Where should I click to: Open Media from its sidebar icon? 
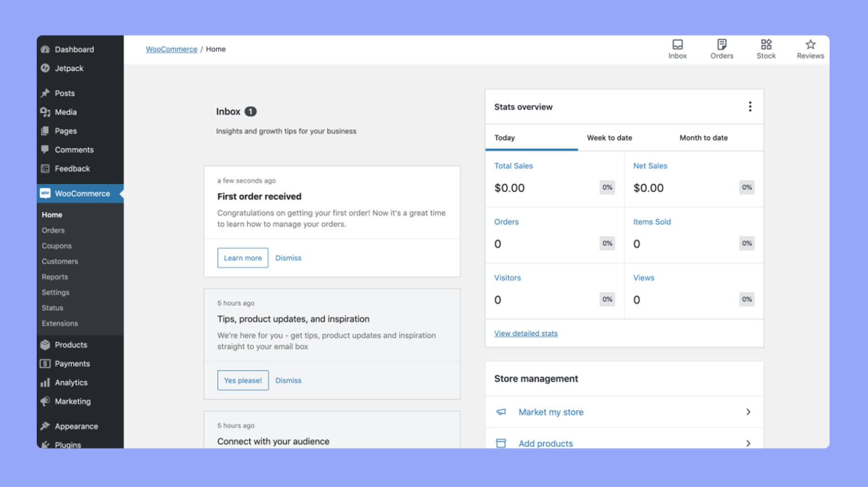click(x=45, y=112)
